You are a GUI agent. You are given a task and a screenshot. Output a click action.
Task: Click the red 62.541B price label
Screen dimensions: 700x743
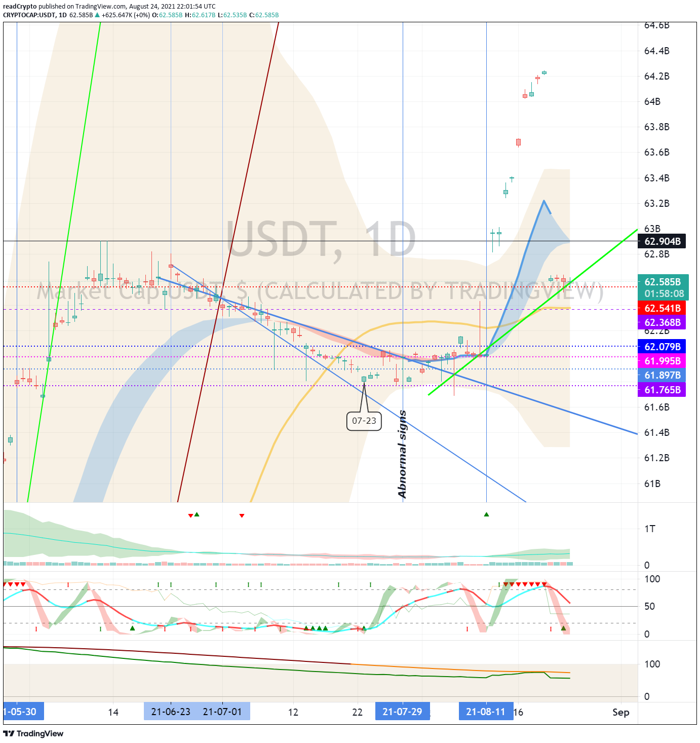pyautogui.click(x=662, y=308)
